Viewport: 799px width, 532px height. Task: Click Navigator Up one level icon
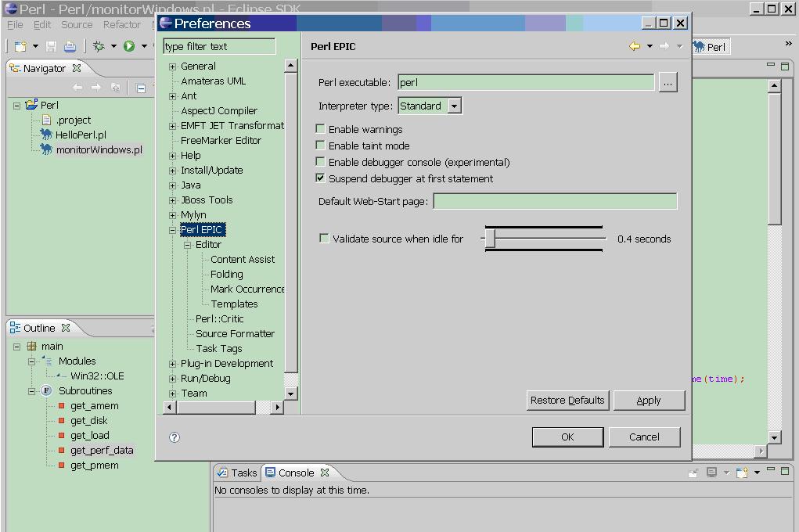click(116, 88)
